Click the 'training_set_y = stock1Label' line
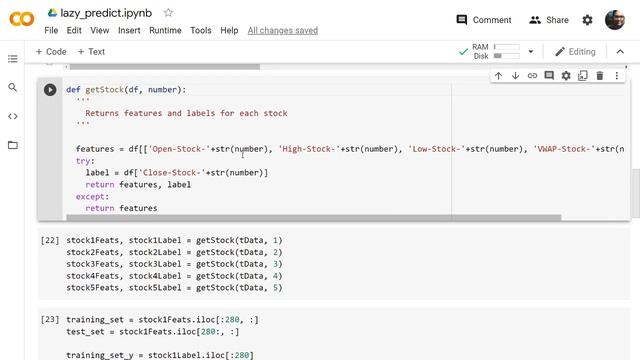Image resolution: width=640 pixels, height=360 pixels. pyautogui.click(x=160, y=355)
